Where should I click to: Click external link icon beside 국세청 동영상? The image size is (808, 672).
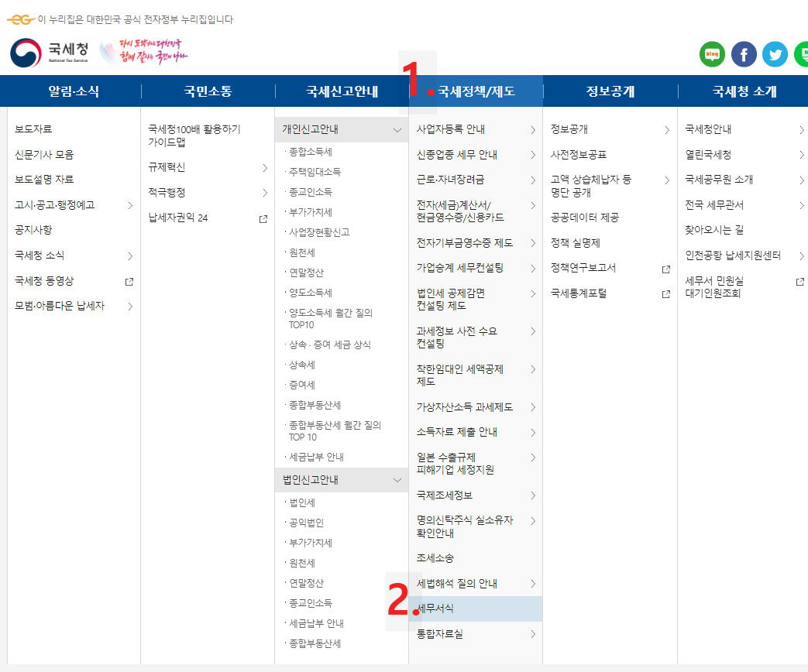click(x=129, y=282)
